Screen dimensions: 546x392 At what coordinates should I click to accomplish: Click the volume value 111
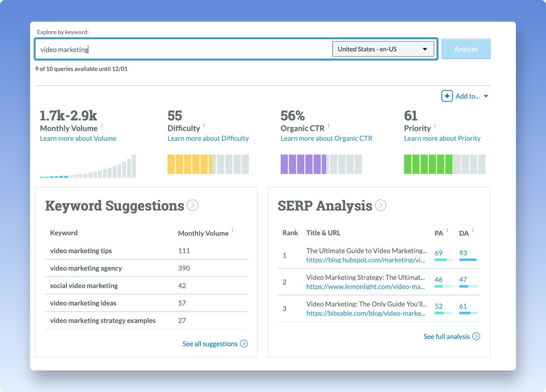coord(184,251)
